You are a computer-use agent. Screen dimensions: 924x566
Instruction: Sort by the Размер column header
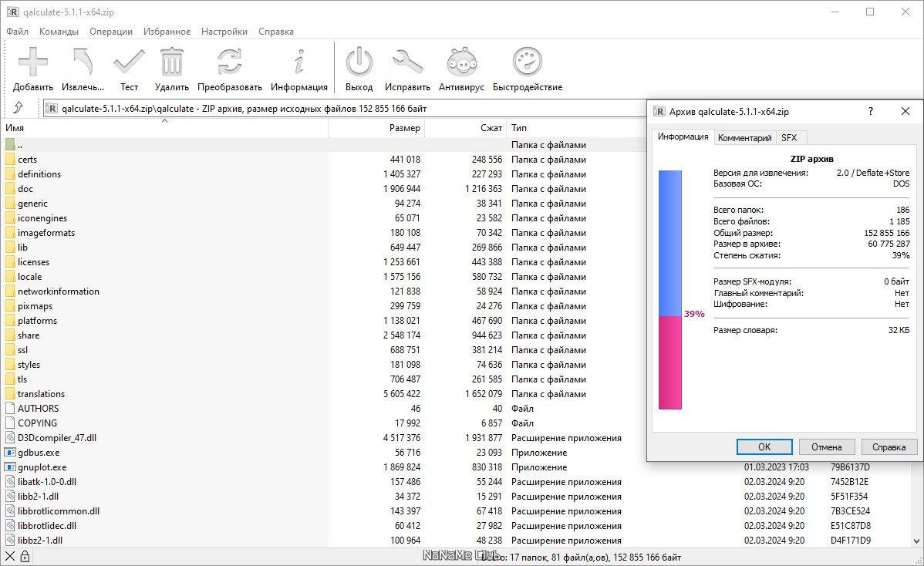[376, 128]
